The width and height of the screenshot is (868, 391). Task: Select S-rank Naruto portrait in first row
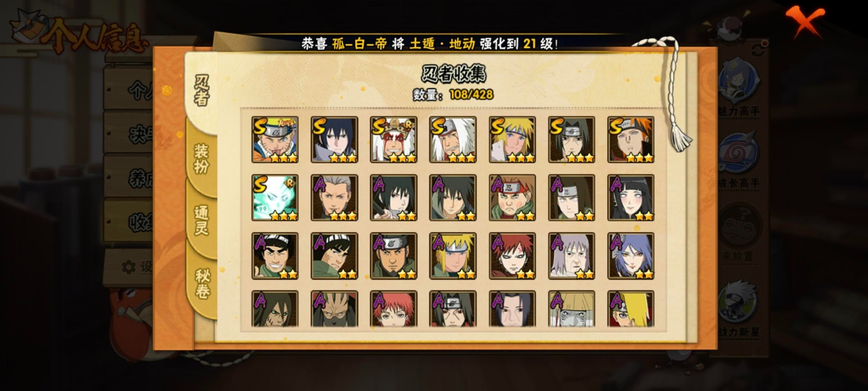click(275, 139)
